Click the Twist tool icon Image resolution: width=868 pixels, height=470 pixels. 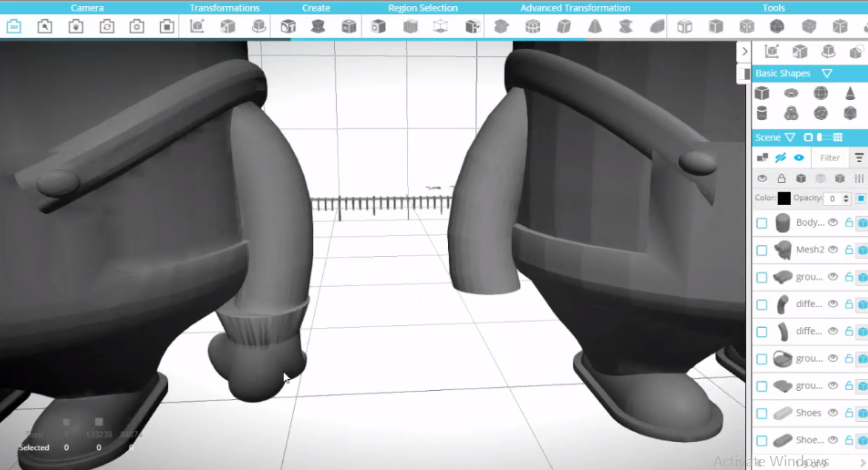pyautogui.click(x=626, y=27)
